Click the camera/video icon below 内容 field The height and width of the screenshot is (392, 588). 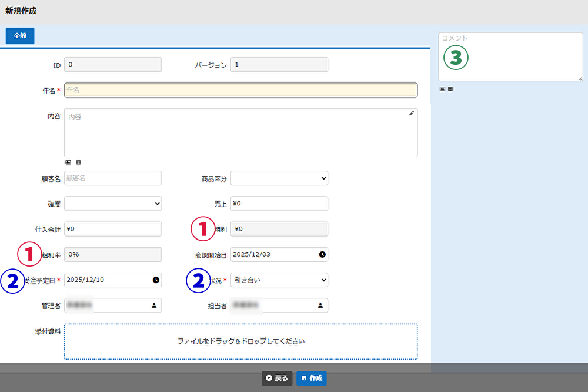tap(78, 162)
